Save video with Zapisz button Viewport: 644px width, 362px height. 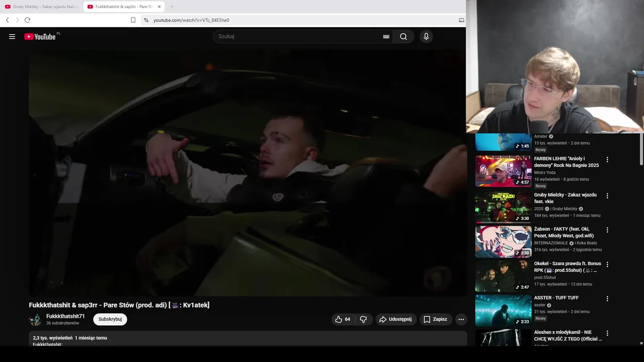(436, 319)
